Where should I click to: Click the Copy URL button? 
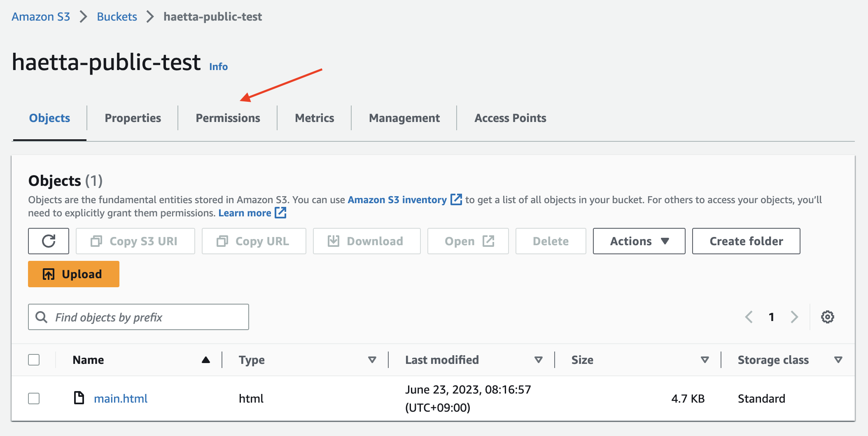click(254, 241)
